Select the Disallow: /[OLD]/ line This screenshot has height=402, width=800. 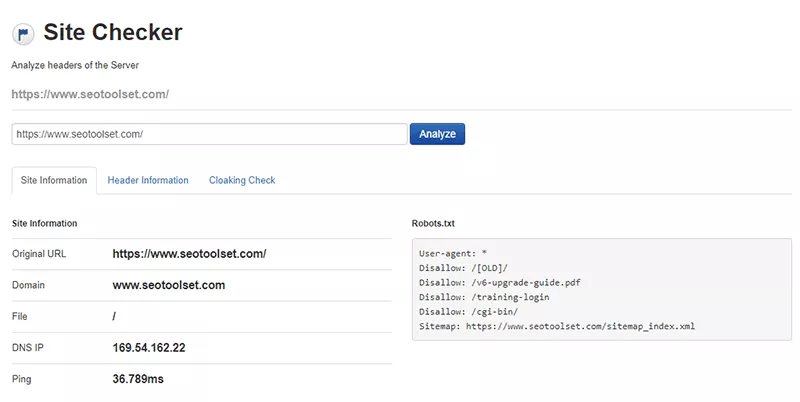pos(463,268)
